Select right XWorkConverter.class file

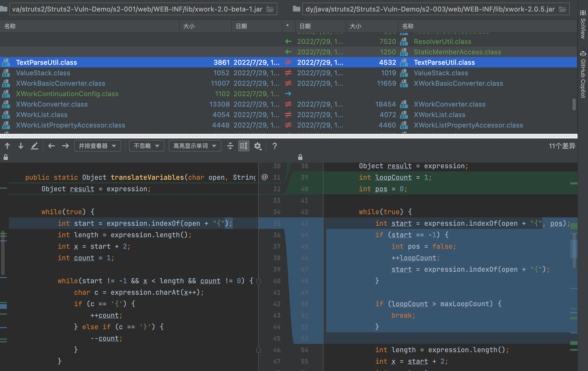[x=450, y=104]
